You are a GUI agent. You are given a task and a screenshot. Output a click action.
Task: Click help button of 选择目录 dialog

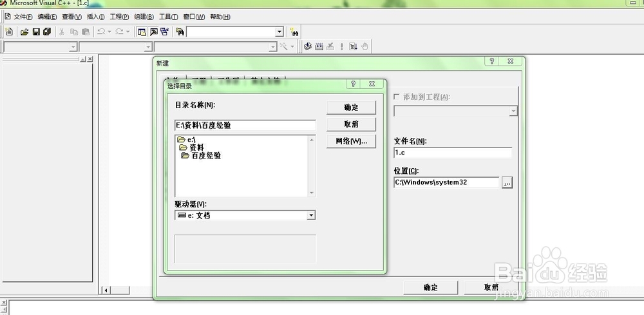(353, 84)
